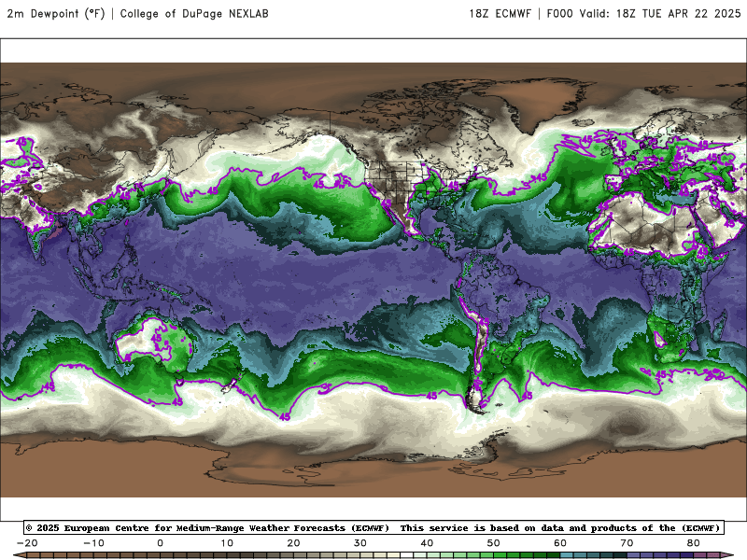Click the 'College of DuPage NEXLAB' label
This screenshot has width=747, height=560.
pyautogui.click(x=194, y=13)
